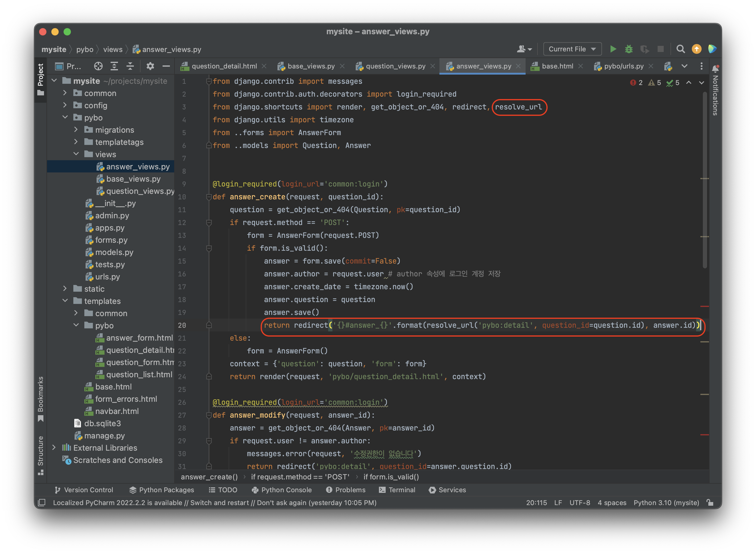The width and height of the screenshot is (756, 554).
Task: Click the Debug bug icon
Action: coord(629,49)
